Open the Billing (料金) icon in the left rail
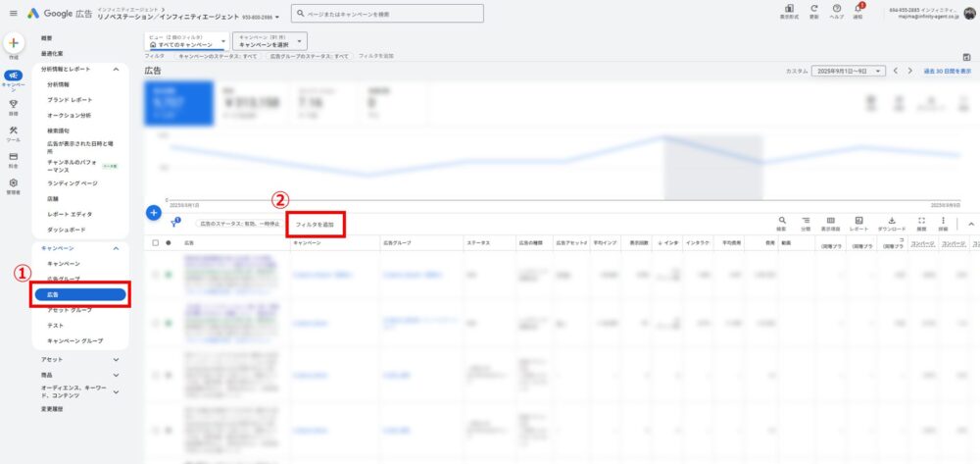Screen dimensions: 980x464 13,157
